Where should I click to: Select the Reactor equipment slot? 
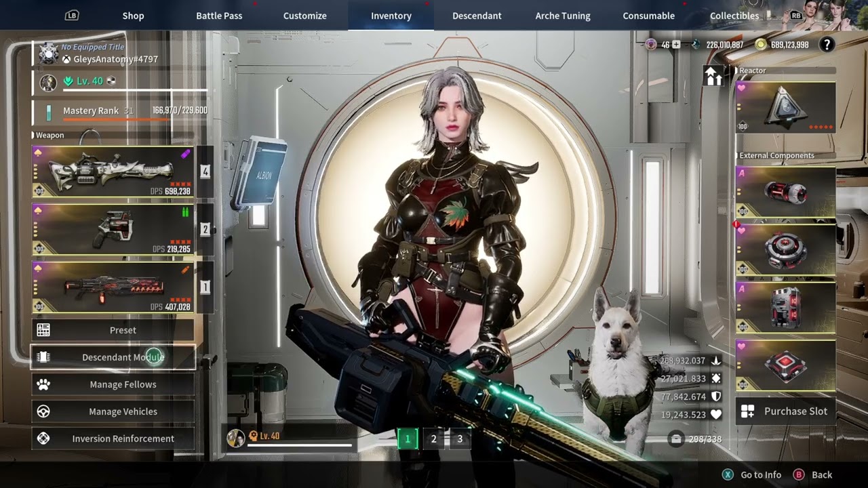pyautogui.click(x=785, y=107)
